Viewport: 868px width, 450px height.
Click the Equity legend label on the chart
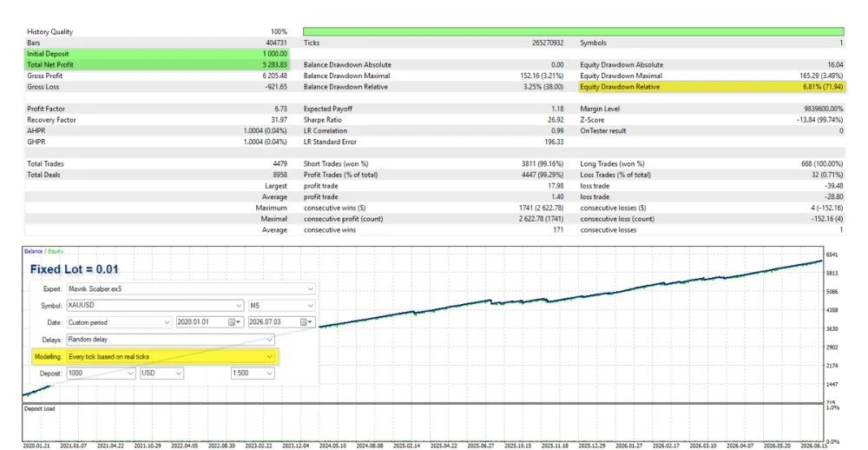(56, 252)
